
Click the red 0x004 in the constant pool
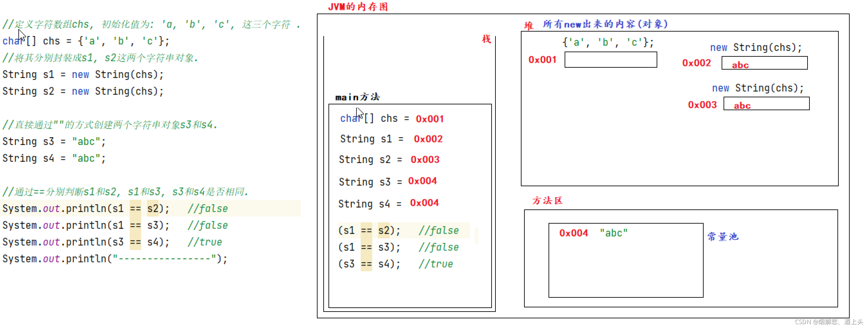[x=574, y=233]
